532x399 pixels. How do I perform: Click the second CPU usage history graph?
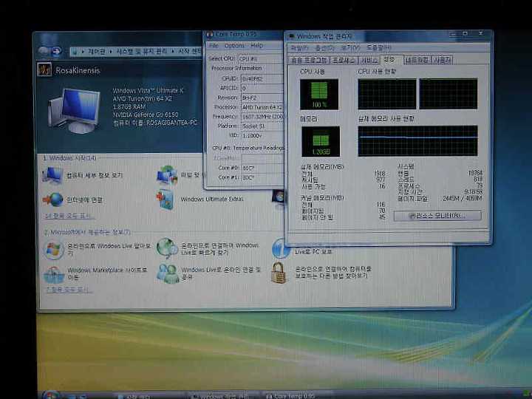click(x=449, y=94)
